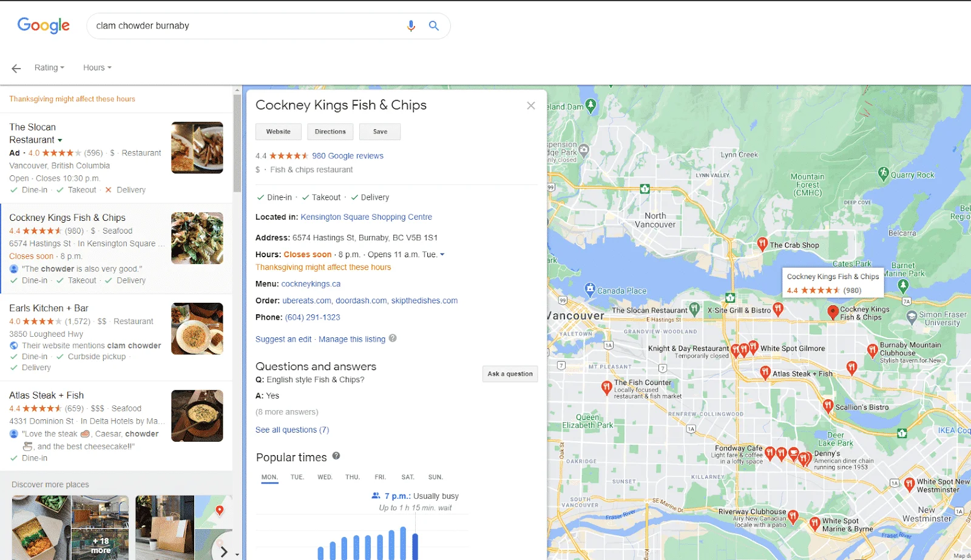Select the Atlas Steak + Fish map pin
971x560 pixels.
click(x=765, y=372)
